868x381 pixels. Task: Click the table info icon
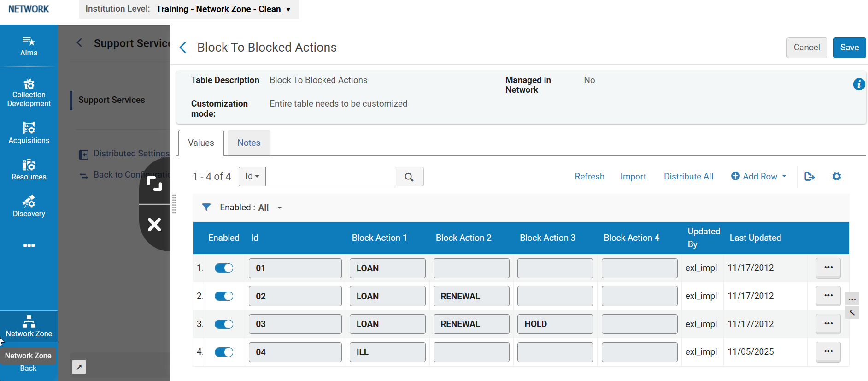point(858,84)
